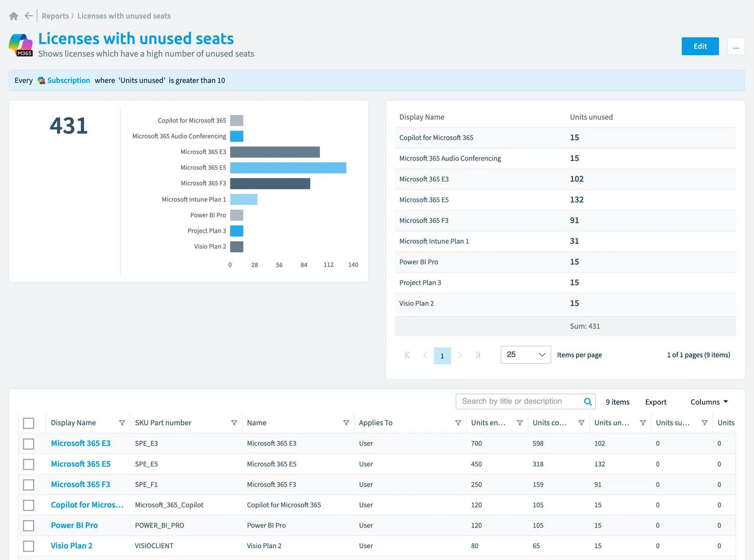
Task: Select page 1 in the pager
Action: pyautogui.click(x=442, y=356)
